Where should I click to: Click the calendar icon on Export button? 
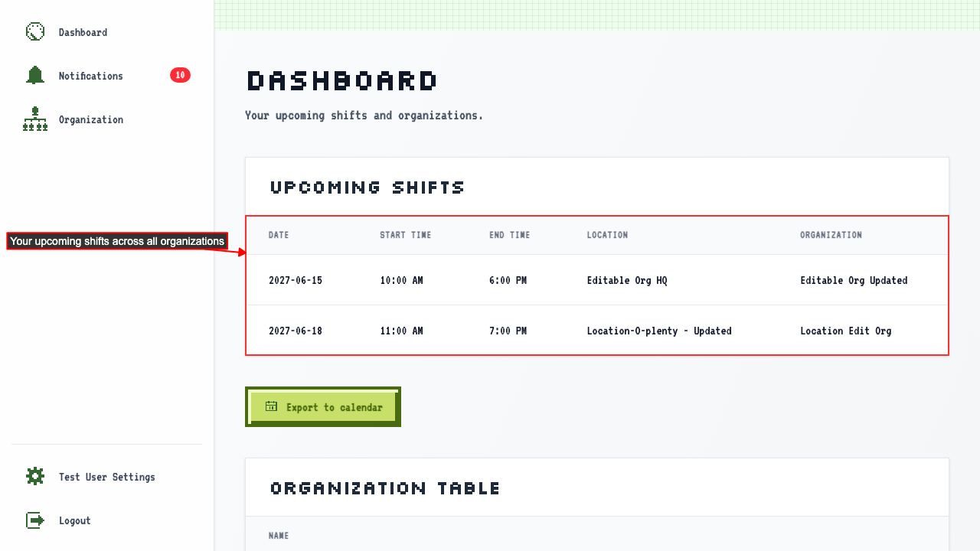pos(271,406)
